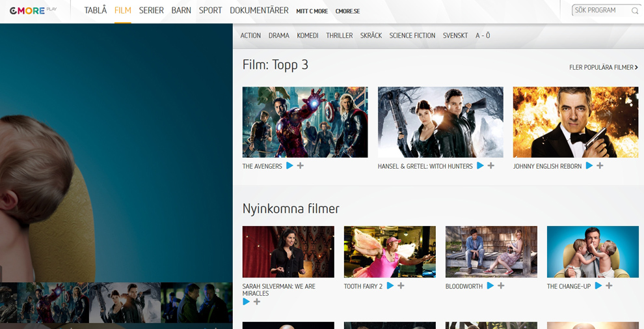Add Bloodworth to watchlist with plus icon

click(x=501, y=286)
